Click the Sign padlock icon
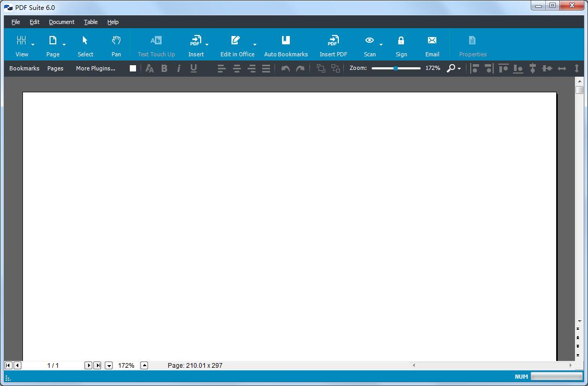The image size is (588, 386). 401,40
